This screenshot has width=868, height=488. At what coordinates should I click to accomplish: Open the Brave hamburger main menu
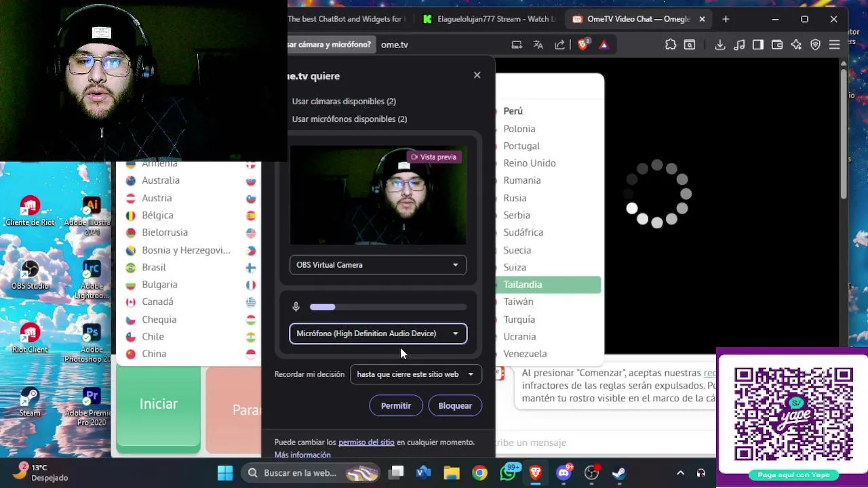pos(835,45)
